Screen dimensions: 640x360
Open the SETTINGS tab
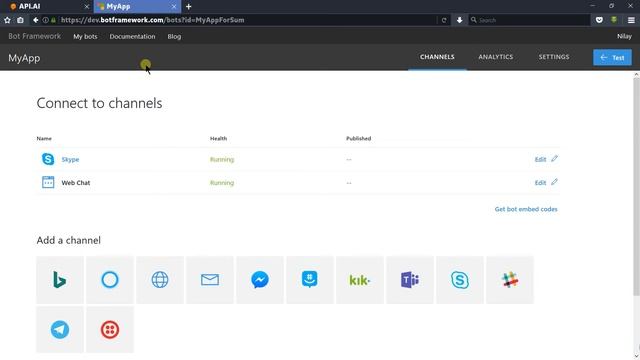pyautogui.click(x=554, y=57)
